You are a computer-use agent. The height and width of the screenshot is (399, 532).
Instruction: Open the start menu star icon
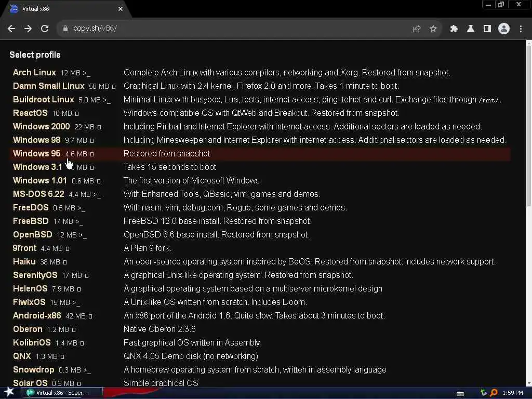pyautogui.click(x=9, y=393)
